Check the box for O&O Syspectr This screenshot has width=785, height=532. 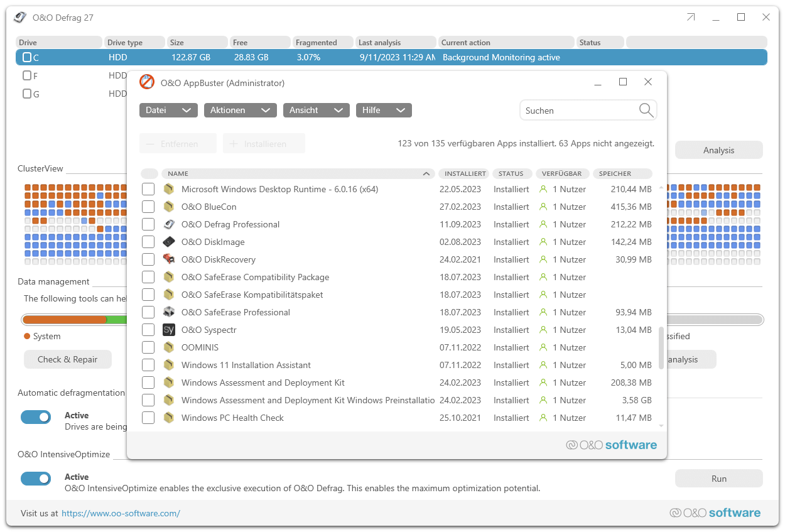click(148, 330)
